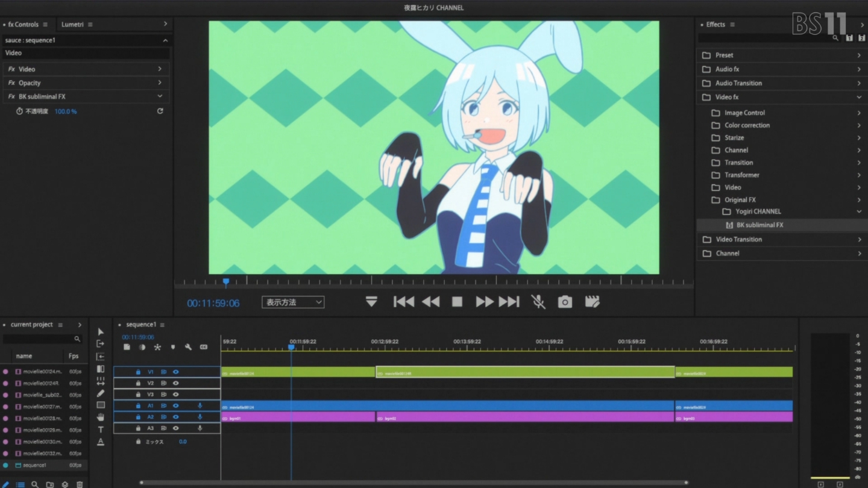This screenshot has height=488, width=868.
Task: Toggle the opacity stopwatch animation icon
Action: pyautogui.click(x=19, y=111)
